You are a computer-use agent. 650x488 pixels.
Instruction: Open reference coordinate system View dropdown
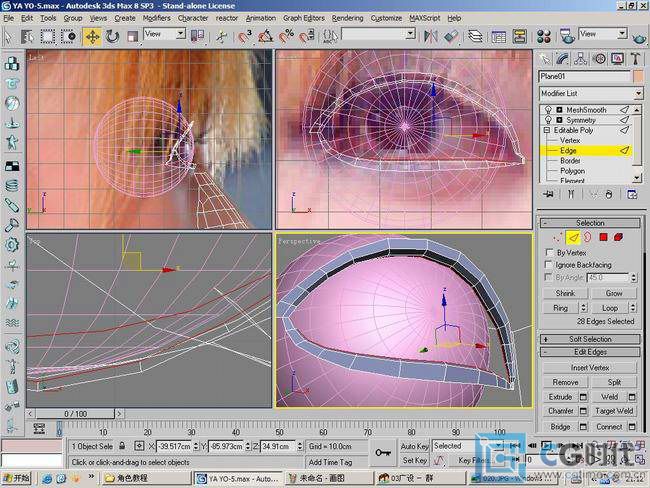pos(165,34)
